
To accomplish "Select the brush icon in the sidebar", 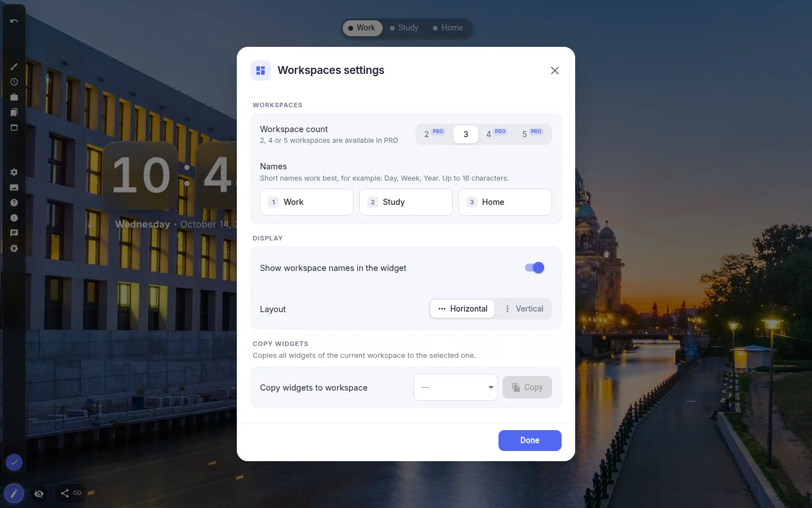I will click(x=14, y=67).
